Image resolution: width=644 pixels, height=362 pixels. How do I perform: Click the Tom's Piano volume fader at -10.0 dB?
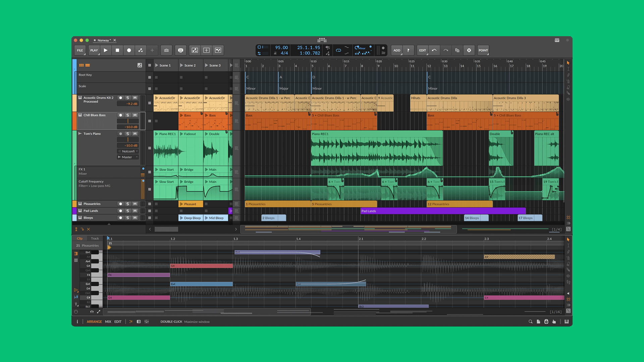(x=128, y=145)
